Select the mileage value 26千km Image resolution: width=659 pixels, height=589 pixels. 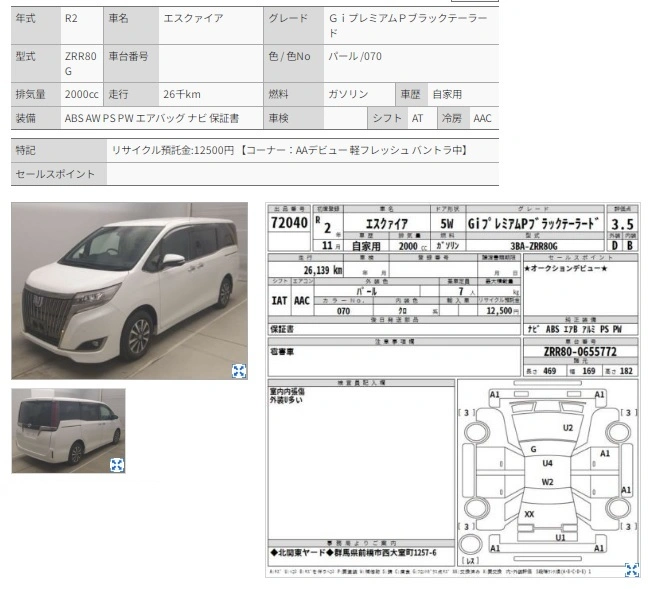pos(182,94)
